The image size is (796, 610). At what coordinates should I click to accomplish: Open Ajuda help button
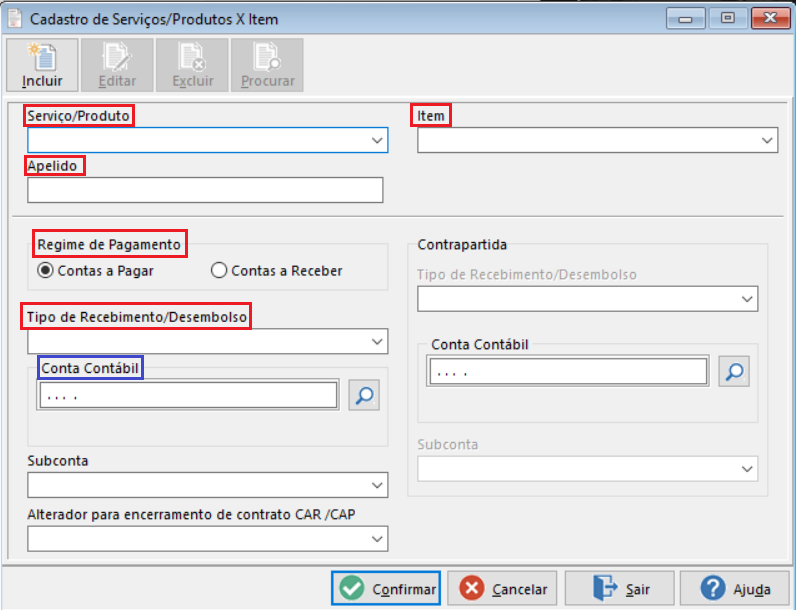735,588
